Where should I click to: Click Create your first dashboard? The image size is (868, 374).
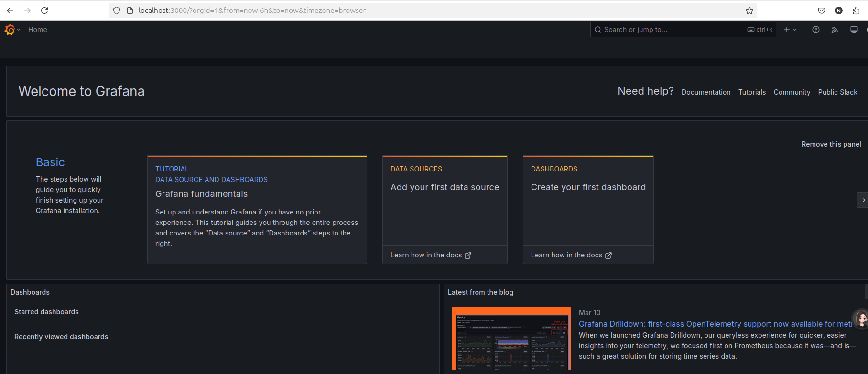588,187
